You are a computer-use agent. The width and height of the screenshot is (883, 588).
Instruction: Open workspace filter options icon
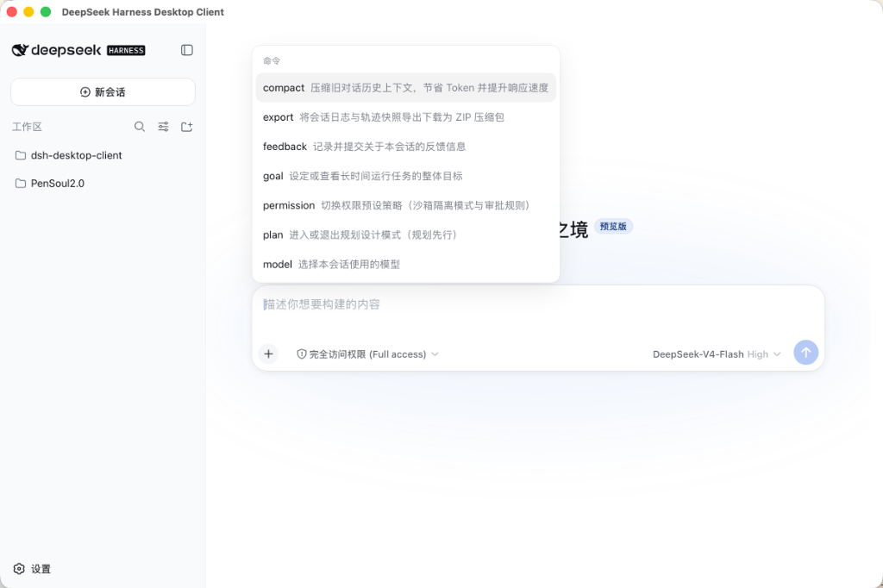(x=163, y=127)
